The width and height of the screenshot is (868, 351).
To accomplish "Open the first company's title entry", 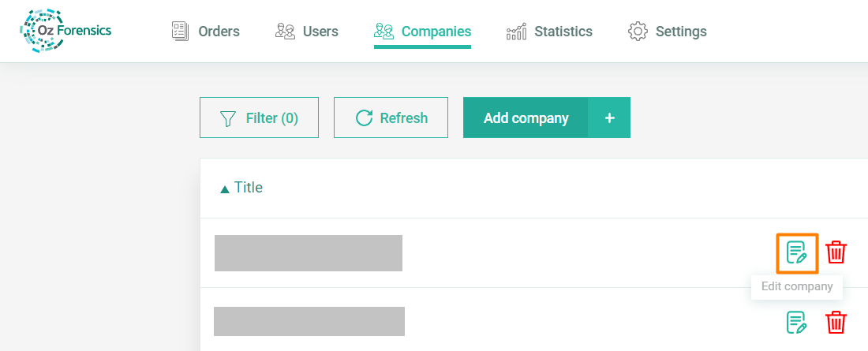I will click(x=308, y=252).
